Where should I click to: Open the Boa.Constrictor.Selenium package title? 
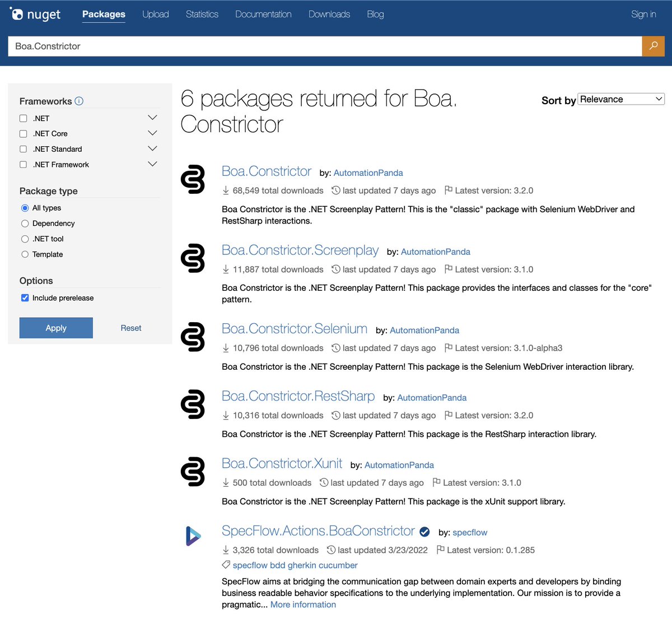(295, 329)
